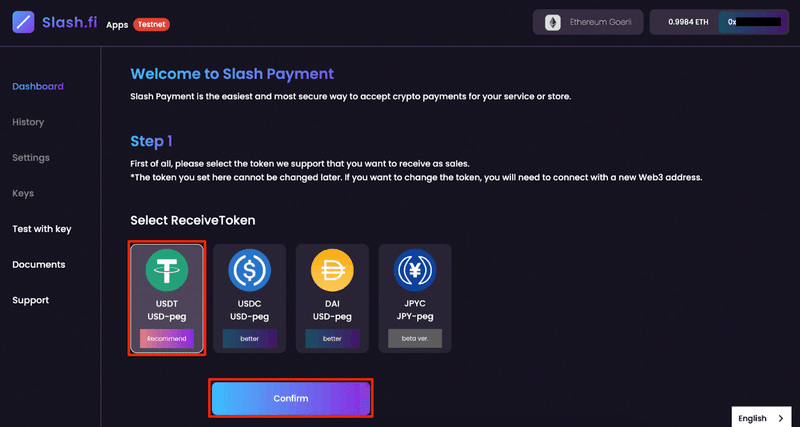Pick the JPYC yen token icon
The height and width of the screenshot is (427, 800).
pos(415,270)
